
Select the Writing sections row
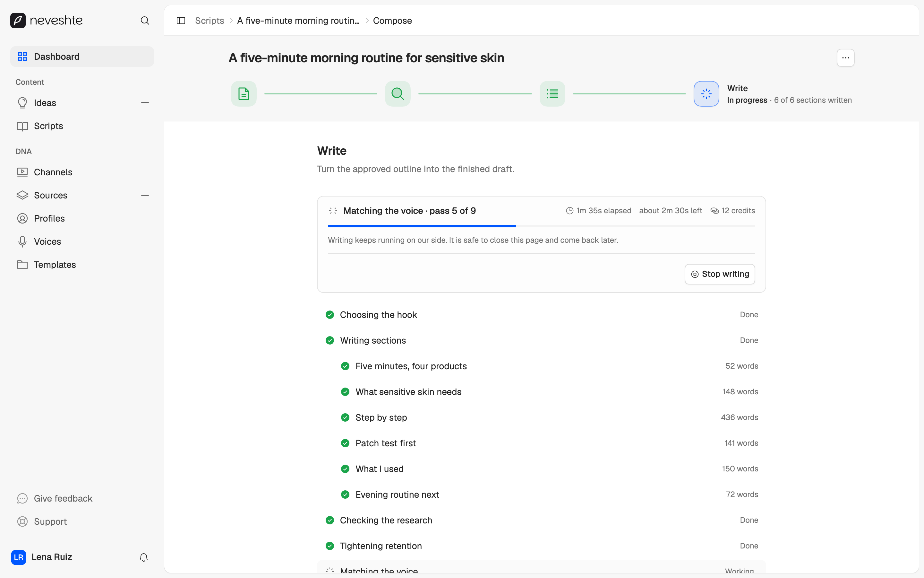pos(542,341)
